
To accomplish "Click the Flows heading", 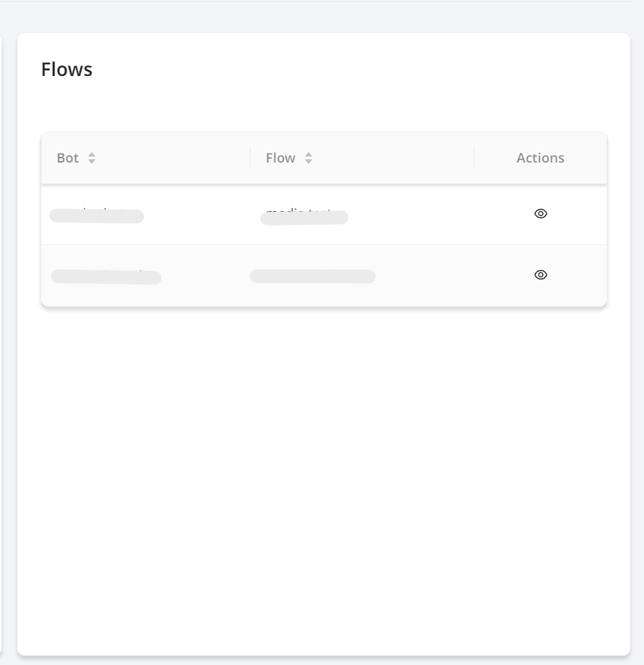I will coord(67,70).
